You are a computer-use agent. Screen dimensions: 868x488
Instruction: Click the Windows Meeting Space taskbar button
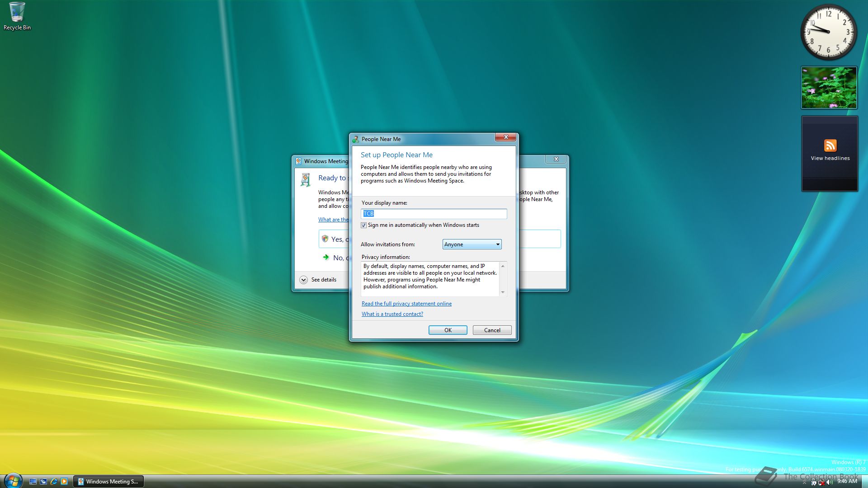click(x=108, y=482)
